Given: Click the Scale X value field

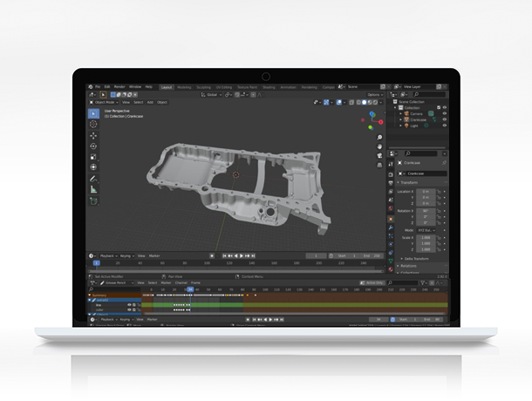Looking at the screenshot, I should [426, 238].
